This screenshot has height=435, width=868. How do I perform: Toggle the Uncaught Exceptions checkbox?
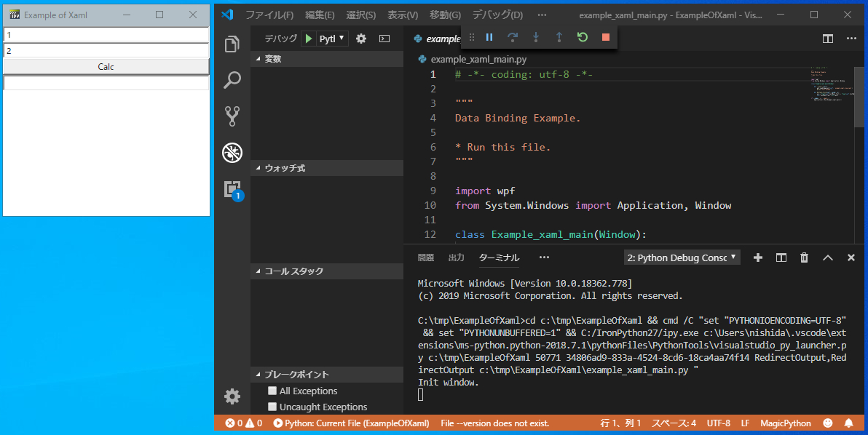(x=272, y=407)
